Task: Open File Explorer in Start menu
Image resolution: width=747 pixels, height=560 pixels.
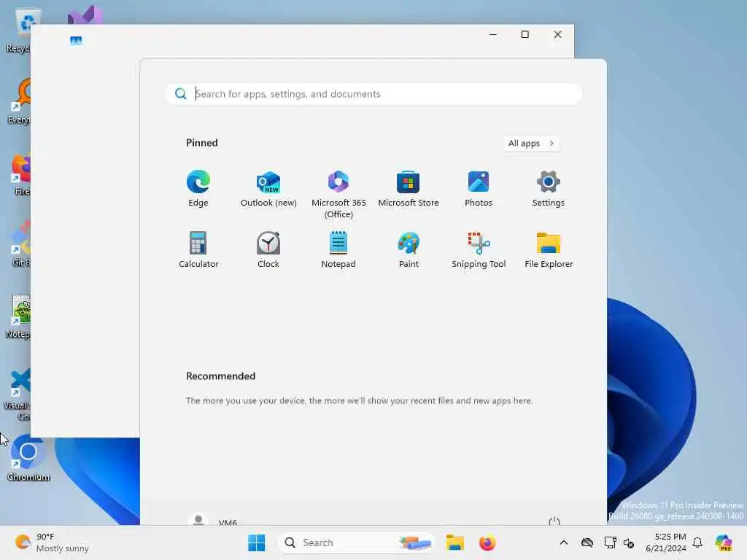Action: 549,250
